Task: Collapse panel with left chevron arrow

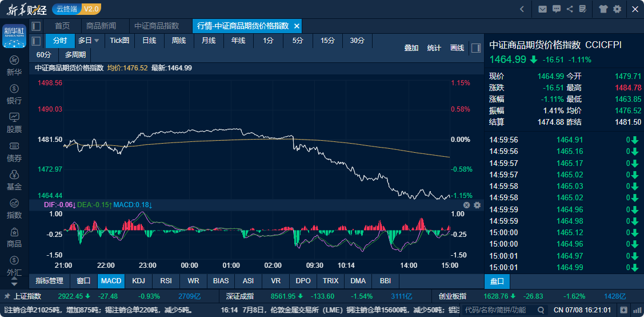Action: coord(522,9)
